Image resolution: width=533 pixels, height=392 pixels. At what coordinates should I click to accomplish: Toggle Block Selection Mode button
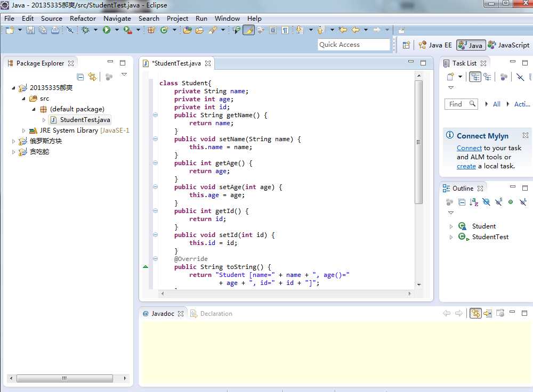(273, 30)
